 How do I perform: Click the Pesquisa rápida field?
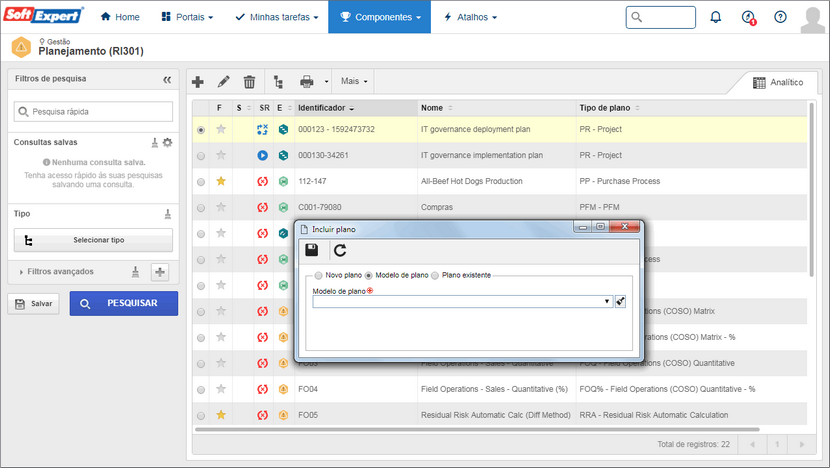pyautogui.click(x=93, y=112)
